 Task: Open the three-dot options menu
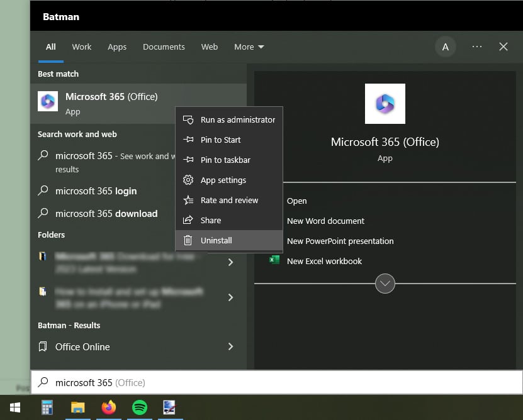tap(476, 47)
